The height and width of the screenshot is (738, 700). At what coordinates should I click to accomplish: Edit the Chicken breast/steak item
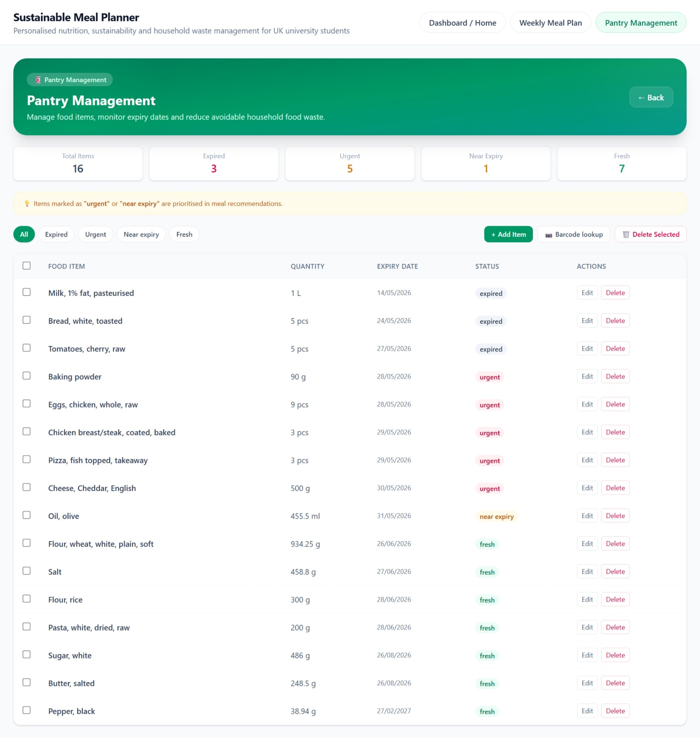coord(587,432)
